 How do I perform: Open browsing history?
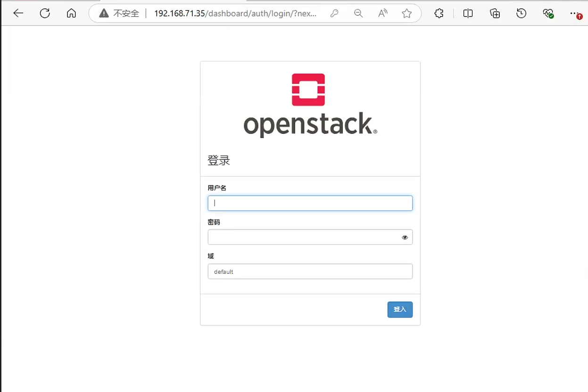click(521, 14)
